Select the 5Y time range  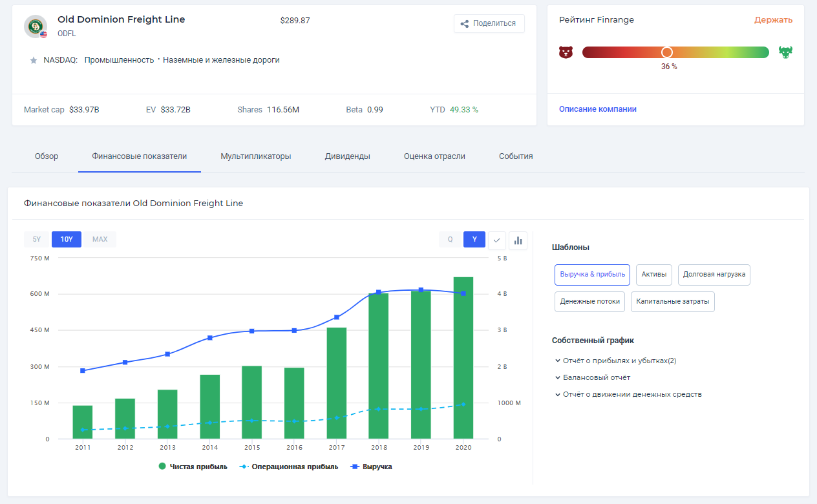pyautogui.click(x=37, y=239)
